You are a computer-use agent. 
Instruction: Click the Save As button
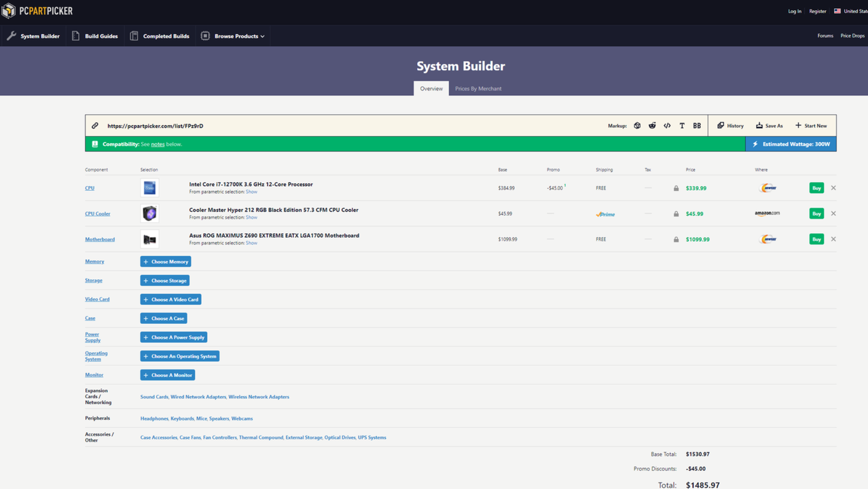pos(770,126)
